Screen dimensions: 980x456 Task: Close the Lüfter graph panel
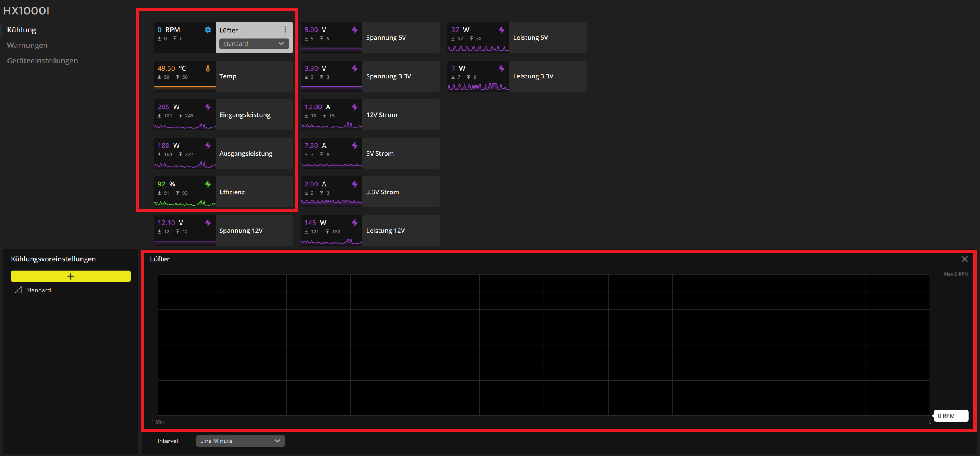tap(965, 259)
